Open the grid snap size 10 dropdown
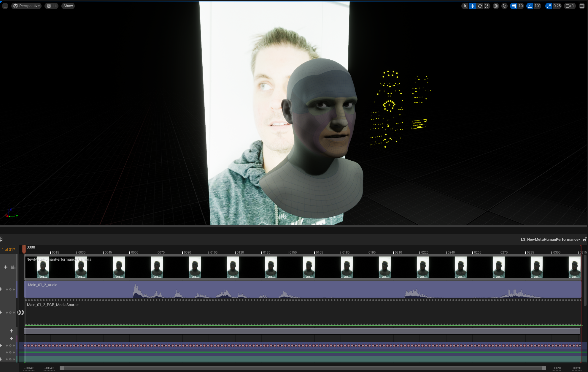This screenshot has width=588, height=372. click(521, 6)
